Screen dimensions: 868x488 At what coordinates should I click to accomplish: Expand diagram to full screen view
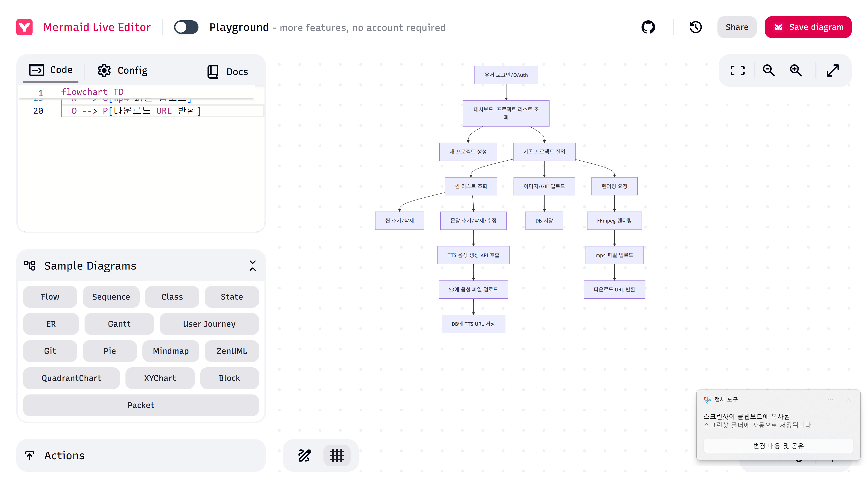833,70
